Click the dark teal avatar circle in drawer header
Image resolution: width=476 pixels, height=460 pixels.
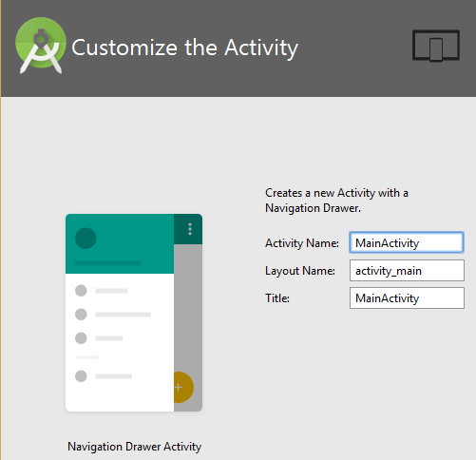[x=86, y=238]
